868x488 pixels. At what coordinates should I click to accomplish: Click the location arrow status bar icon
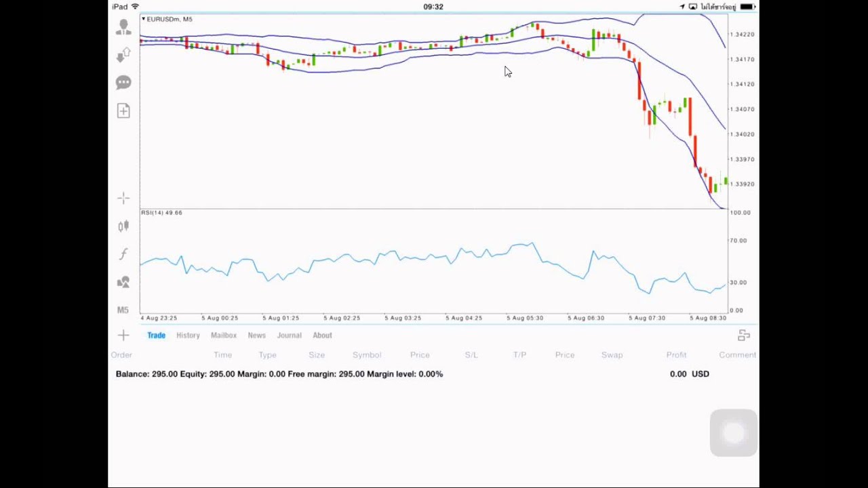point(682,7)
